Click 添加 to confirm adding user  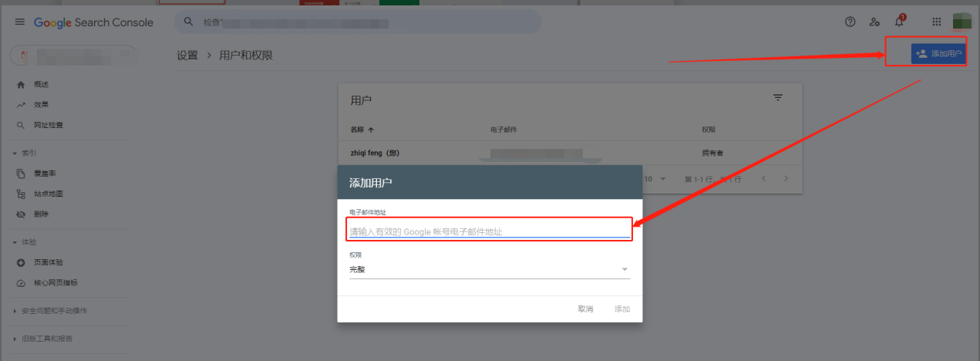621,309
